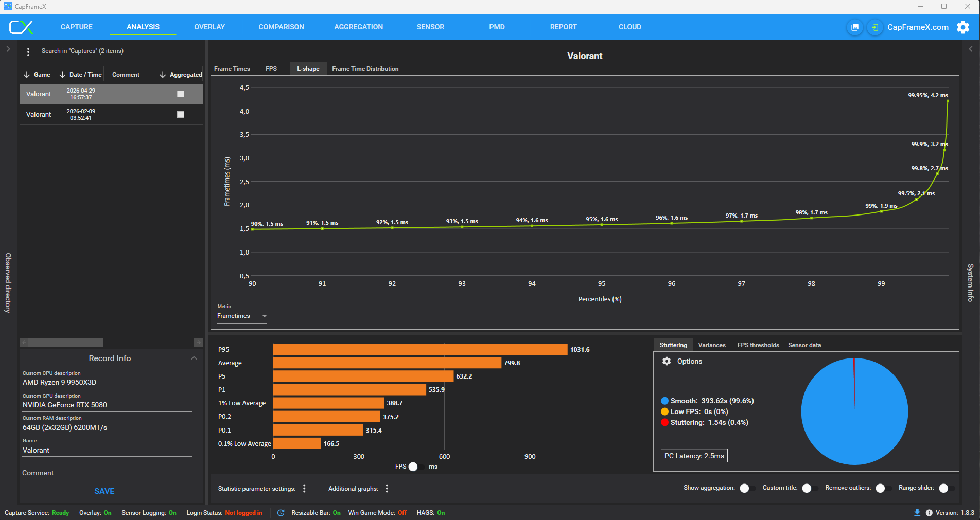Image resolution: width=980 pixels, height=520 pixels.
Task: Click the blue Smooth legend swatch
Action: 664,401
